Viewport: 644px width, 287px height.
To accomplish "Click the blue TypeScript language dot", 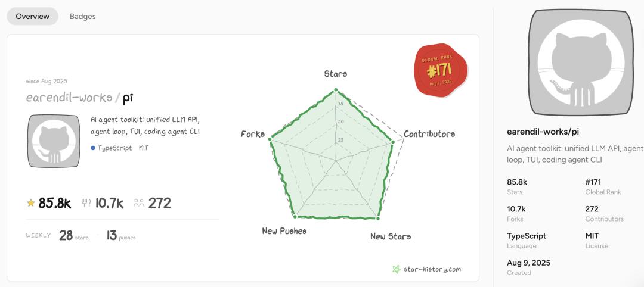I will click(x=93, y=148).
